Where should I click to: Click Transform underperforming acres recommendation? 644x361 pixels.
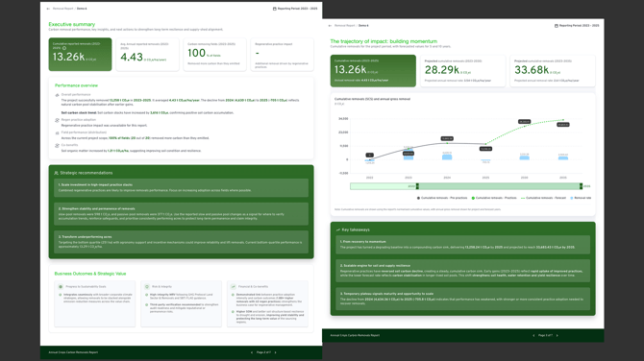pyautogui.click(x=181, y=242)
